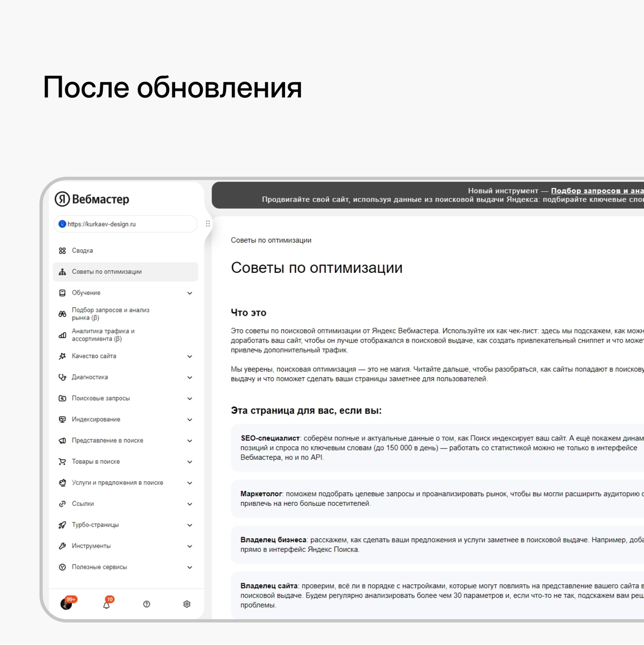Click the Индексирование icon
Screen dimensions: 644x645
pyautogui.click(x=62, y=419)
